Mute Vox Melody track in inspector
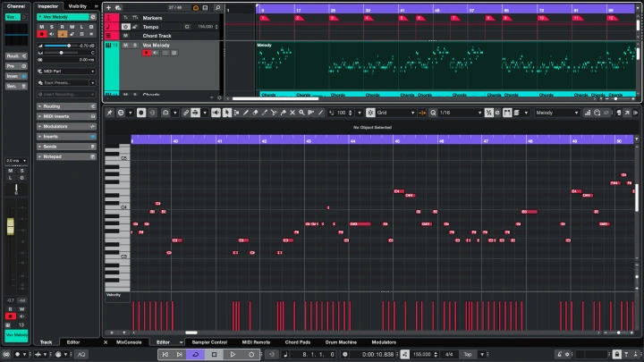The image size is (644, 362). [41, 27]
